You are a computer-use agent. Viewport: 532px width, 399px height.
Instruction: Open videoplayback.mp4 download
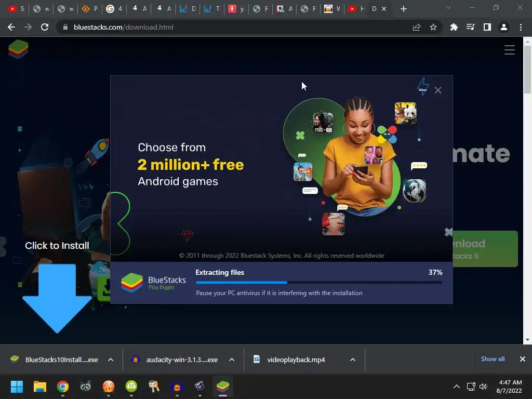(290, 360)
